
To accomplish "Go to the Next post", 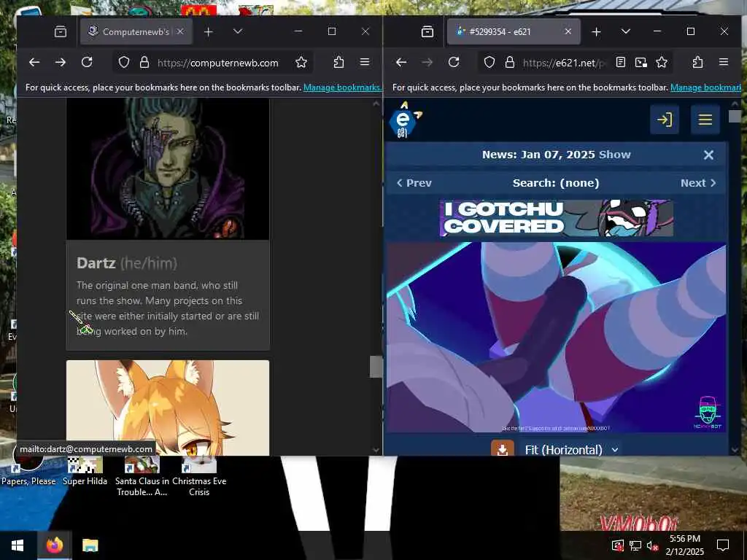I will coord(698,183).
